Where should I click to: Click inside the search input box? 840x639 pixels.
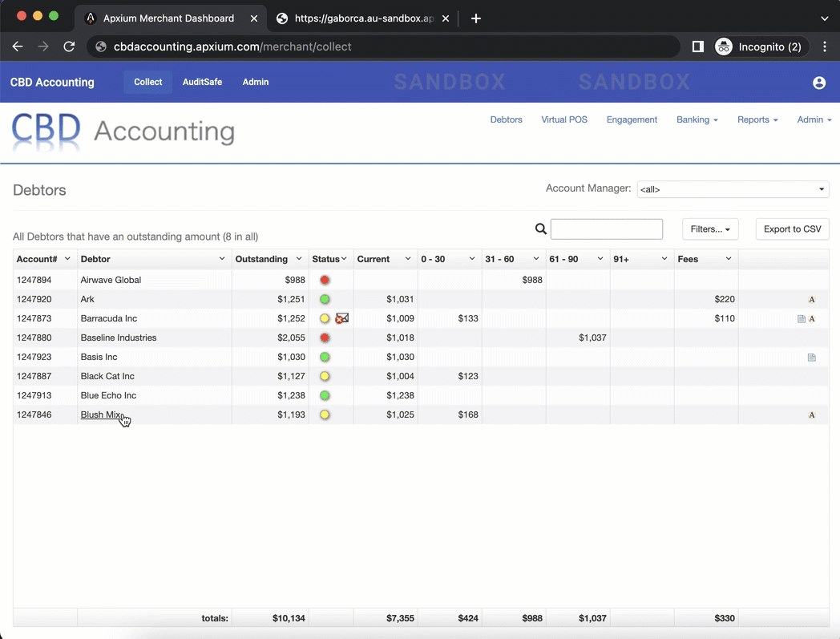(x=606, y=229)
